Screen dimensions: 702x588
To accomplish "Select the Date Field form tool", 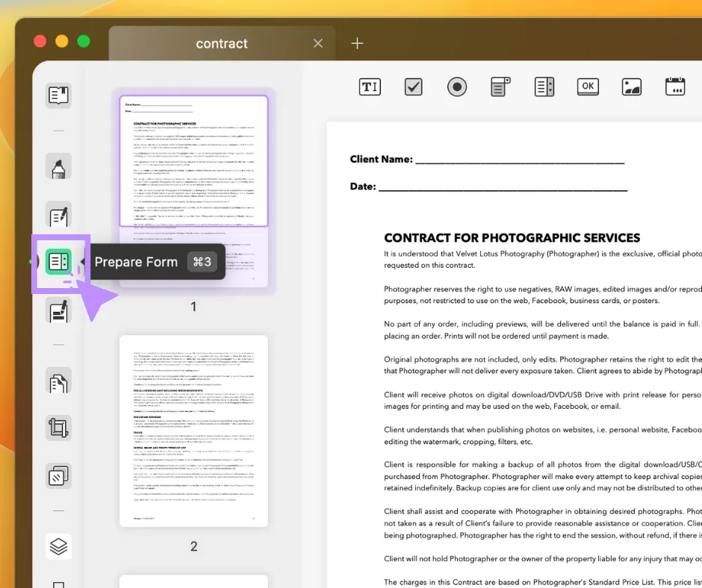I will click(676, 87).
